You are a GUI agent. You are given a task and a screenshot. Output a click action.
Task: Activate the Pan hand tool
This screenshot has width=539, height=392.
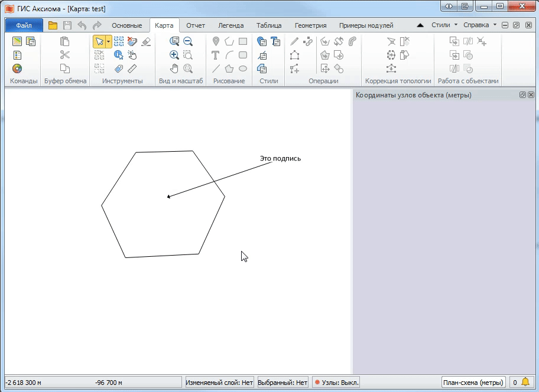tap(174, 68)
